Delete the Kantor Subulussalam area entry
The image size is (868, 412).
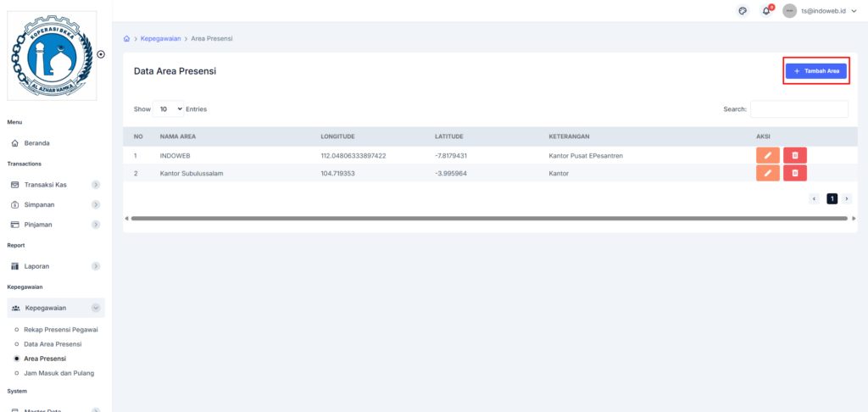[x=795, y=173]
